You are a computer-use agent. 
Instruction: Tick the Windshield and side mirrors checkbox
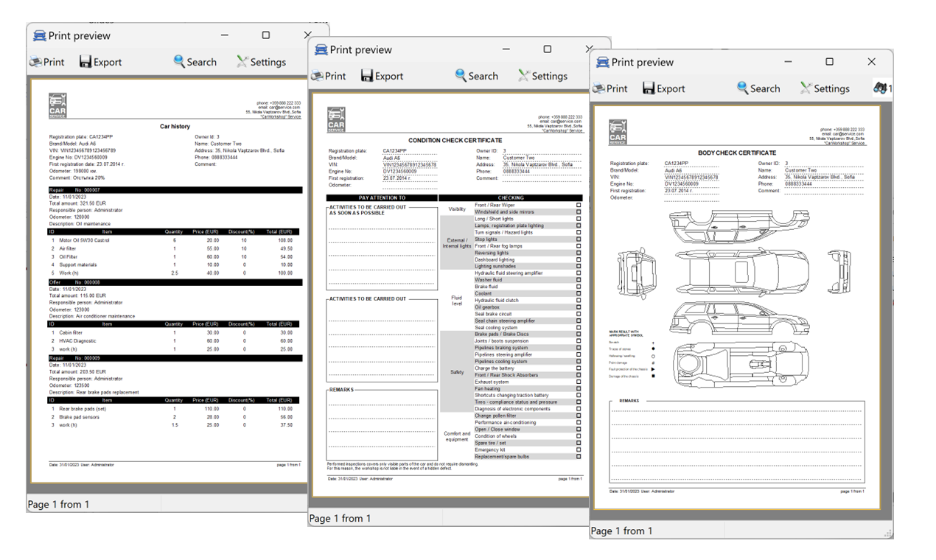(x=579, y=211)
